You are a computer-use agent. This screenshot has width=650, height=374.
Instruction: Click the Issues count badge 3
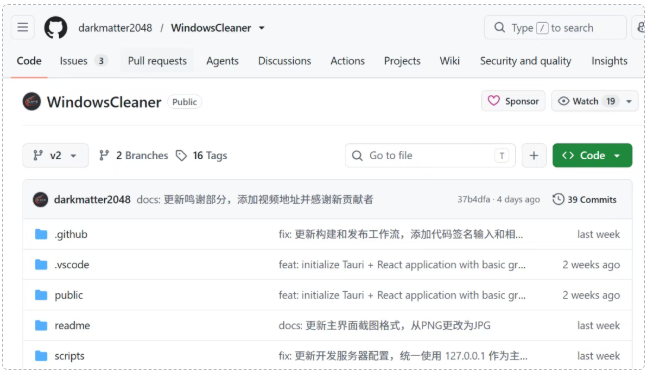click(101, 61)
